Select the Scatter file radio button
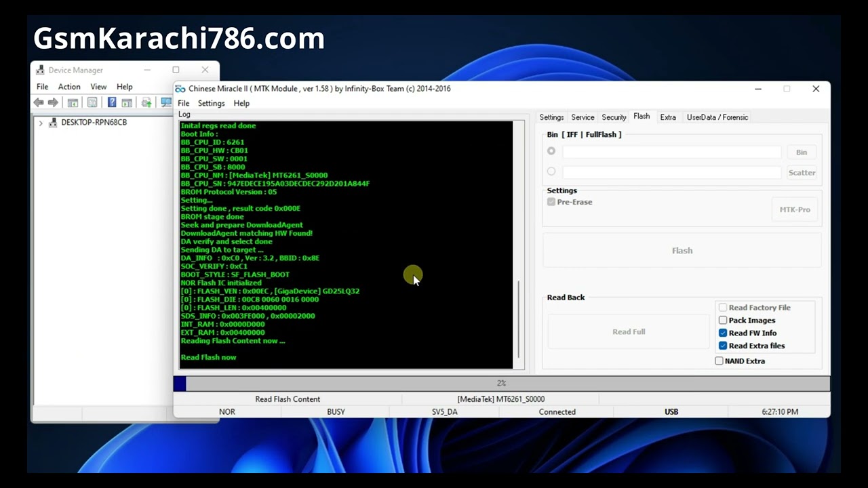Screen dimensions: 868x488 (551, 171)
